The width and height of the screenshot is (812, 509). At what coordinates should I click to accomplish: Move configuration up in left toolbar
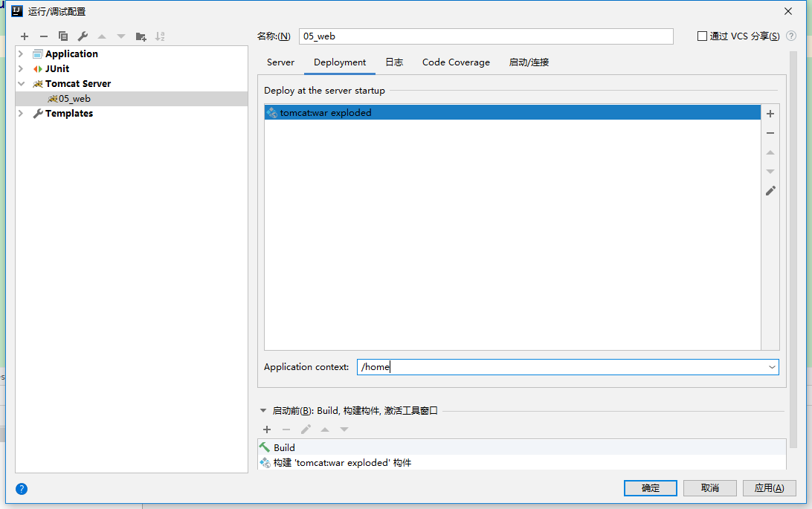click(102, 36)
